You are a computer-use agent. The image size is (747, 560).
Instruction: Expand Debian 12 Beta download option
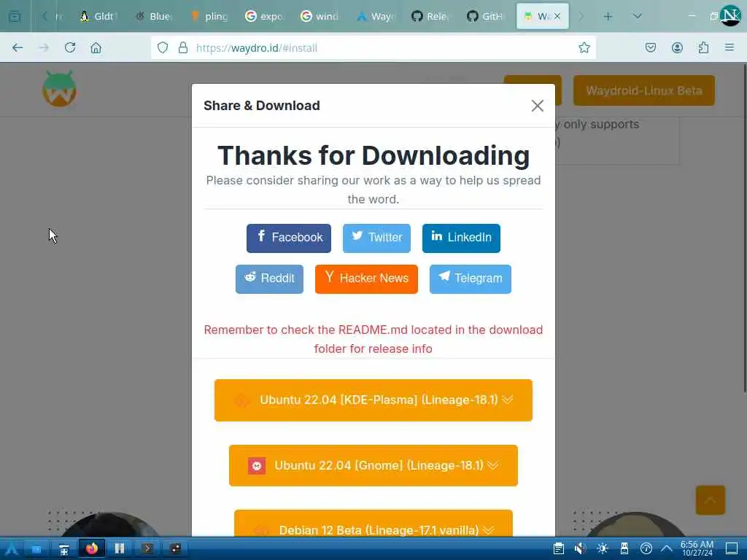[x=373, y=524]
